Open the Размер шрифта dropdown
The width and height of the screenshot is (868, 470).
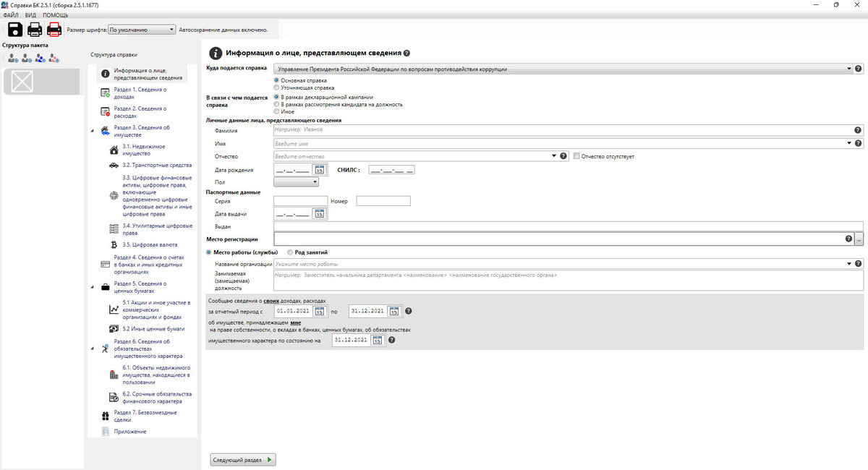click(142, 30)
